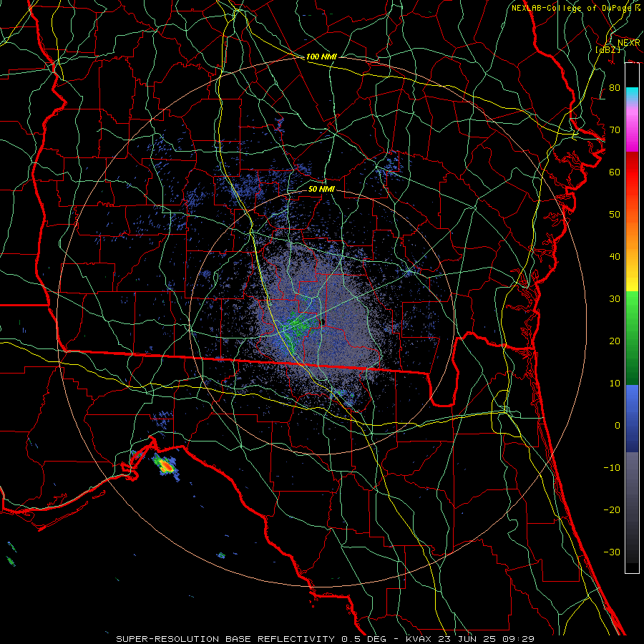Select the "30" value on the dBZ scale
The height and width of the screenshot is (644, 644).
point(615,298)
